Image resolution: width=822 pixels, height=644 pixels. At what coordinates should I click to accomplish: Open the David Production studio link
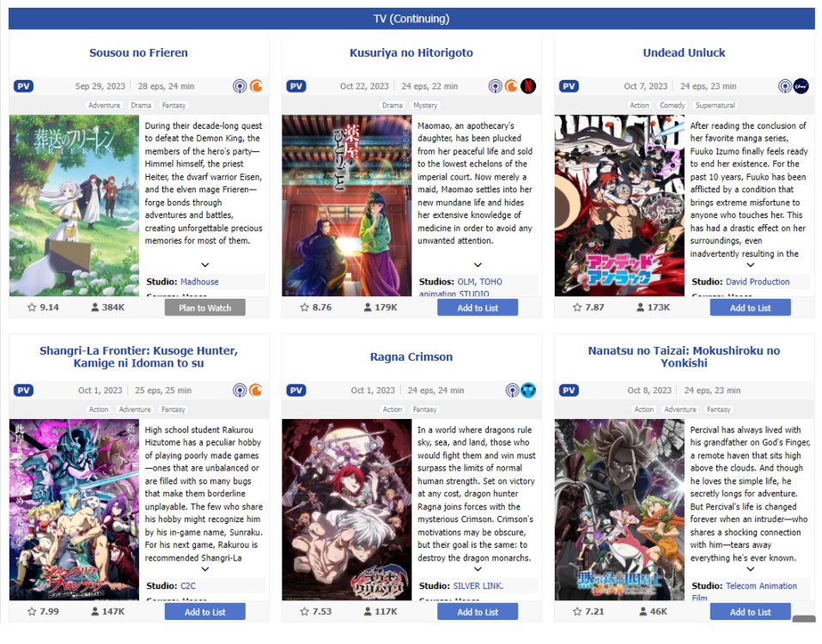[x=758, y=282]
